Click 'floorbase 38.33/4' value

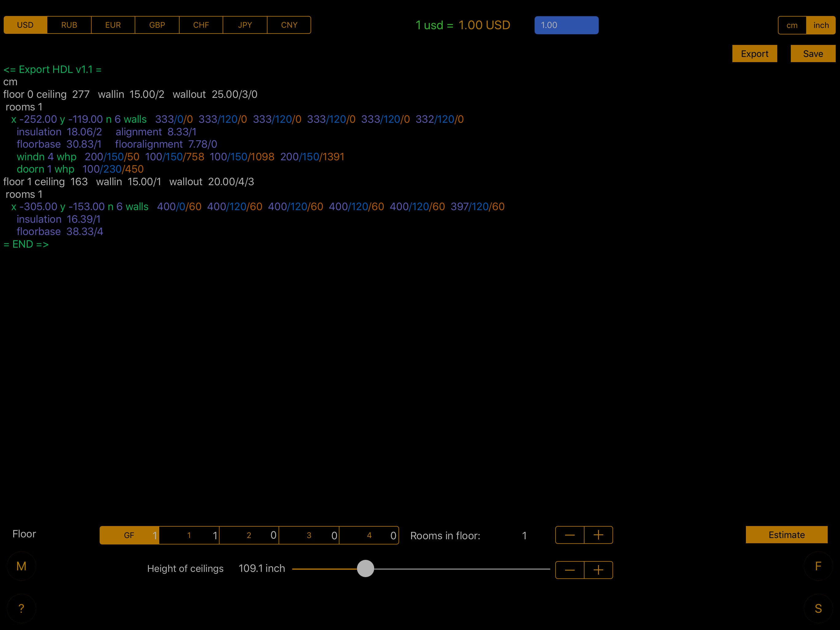click(60, 231)
